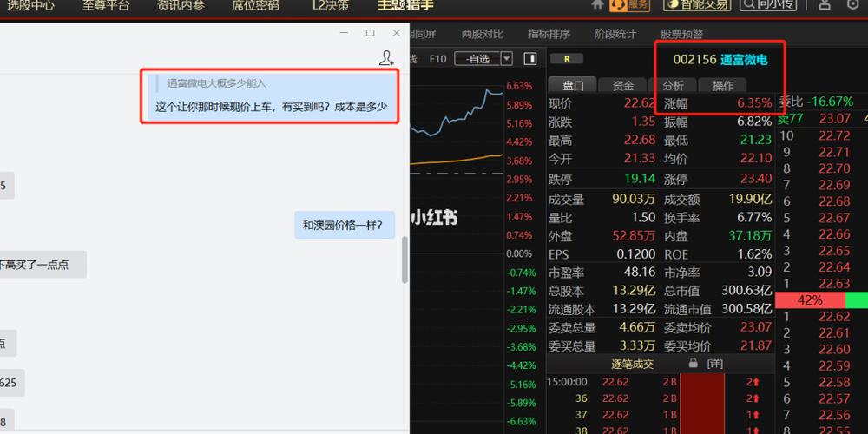Click 跌停 price 19.14
This screenshot has width=868, height=434.
(x=640, y=178)
